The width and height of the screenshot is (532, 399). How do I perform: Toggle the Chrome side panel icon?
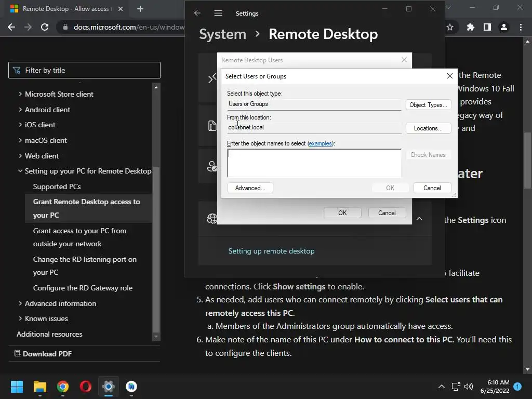pyautogui.click(x=487, y=27)
